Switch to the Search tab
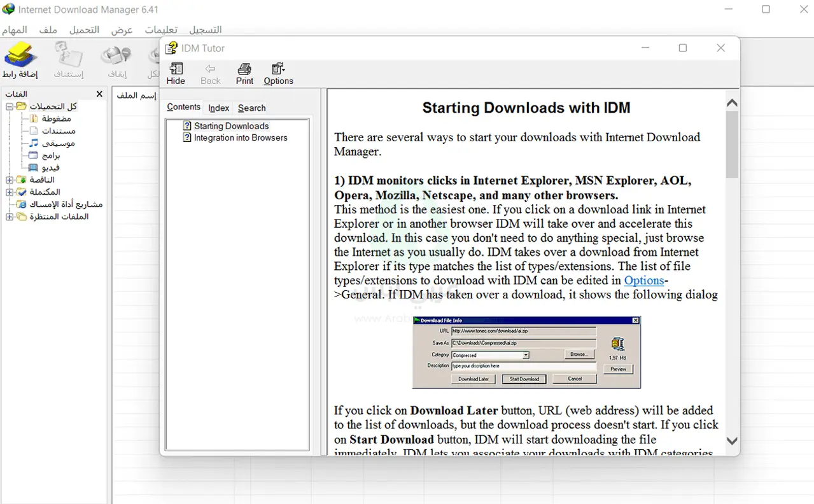The height and width of the screenshot is (504, 814). point(251,108)
